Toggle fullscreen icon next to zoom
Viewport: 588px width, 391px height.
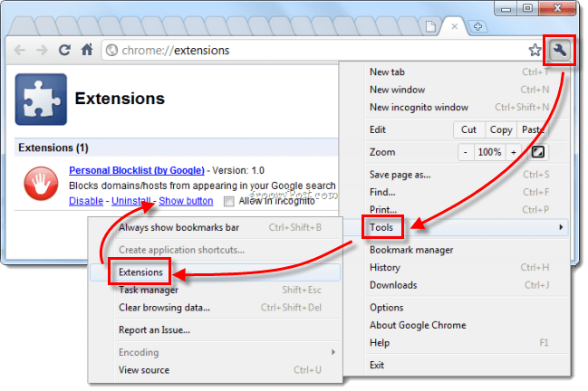pos(538,152)
